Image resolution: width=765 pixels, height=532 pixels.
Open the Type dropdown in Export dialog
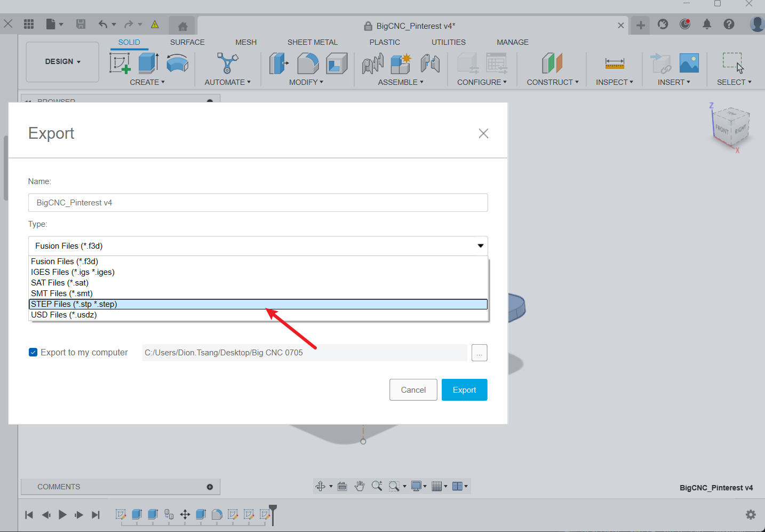258,246
